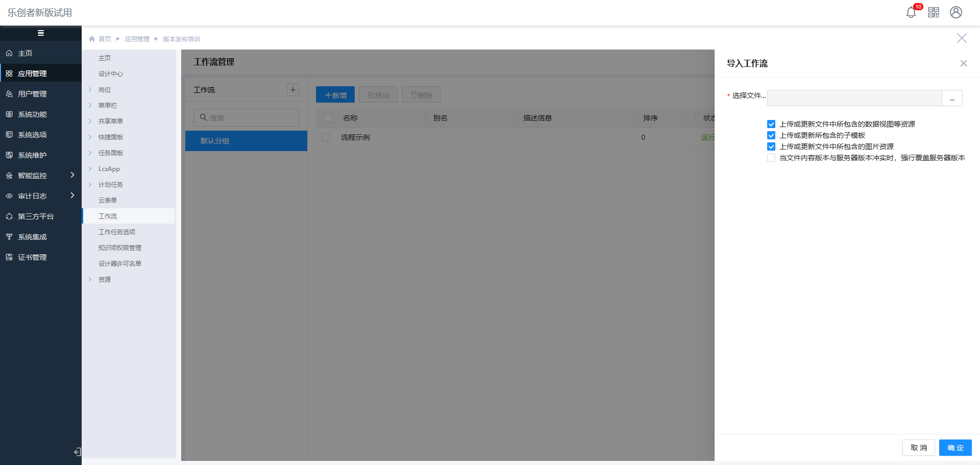Click the 取消 button

point(918,448)
